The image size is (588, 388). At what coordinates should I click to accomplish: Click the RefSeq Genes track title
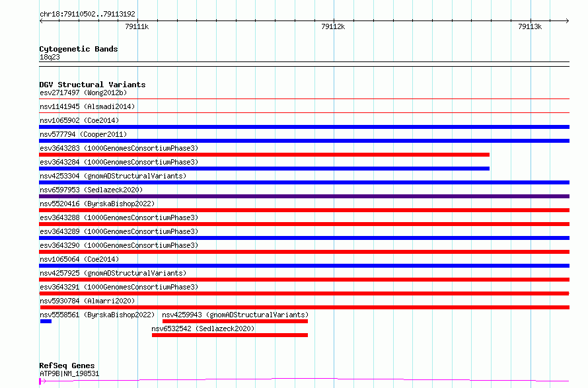(67, 366)
